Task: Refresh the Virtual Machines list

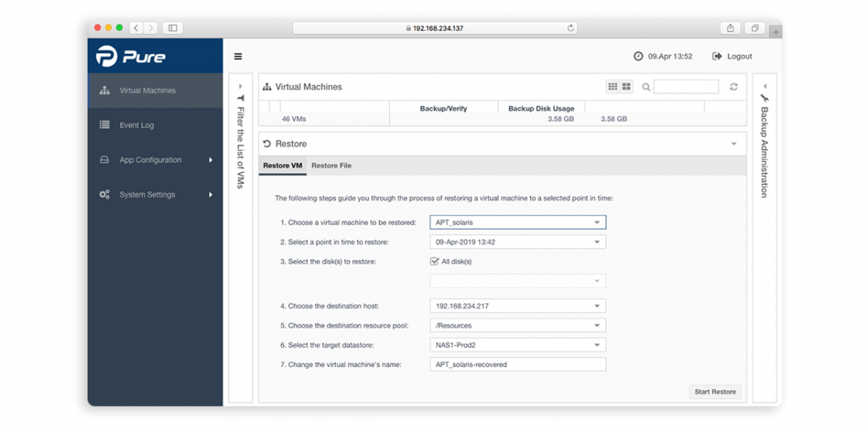Action: coord(734,87)
